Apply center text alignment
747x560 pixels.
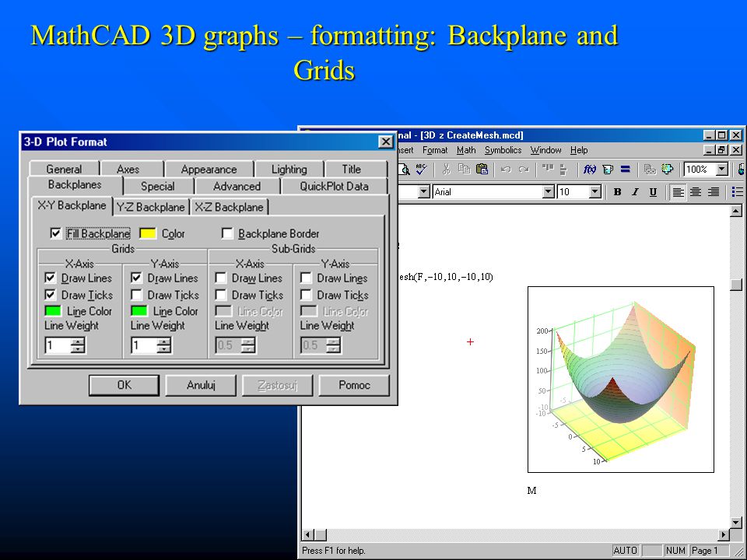coord(696,192)
